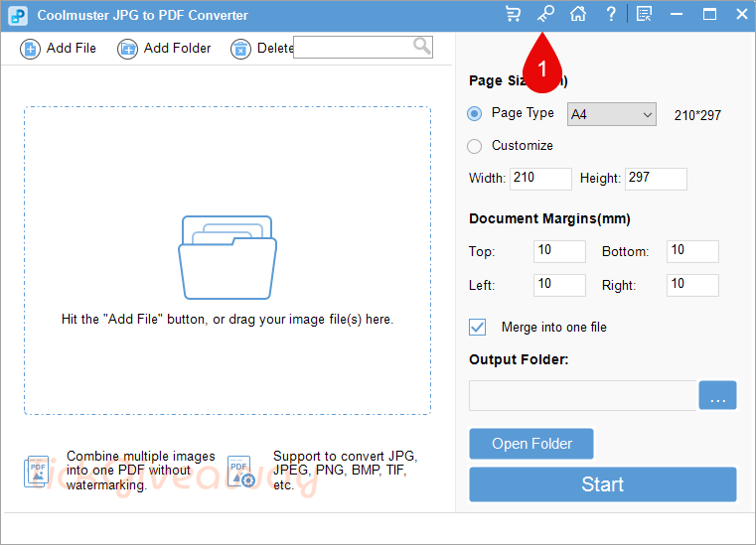Go to the home page icon
The image size is (756, 545).
pos(578,14)
